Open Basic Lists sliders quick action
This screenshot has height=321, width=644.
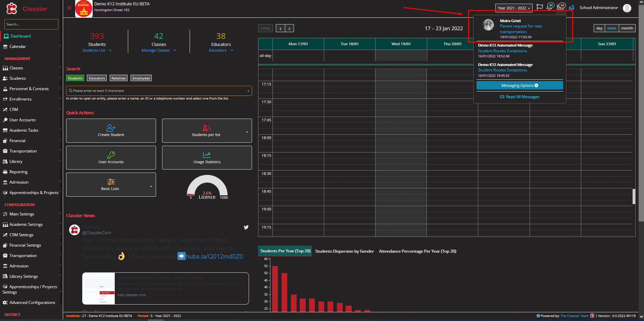[x=111, y=185]
